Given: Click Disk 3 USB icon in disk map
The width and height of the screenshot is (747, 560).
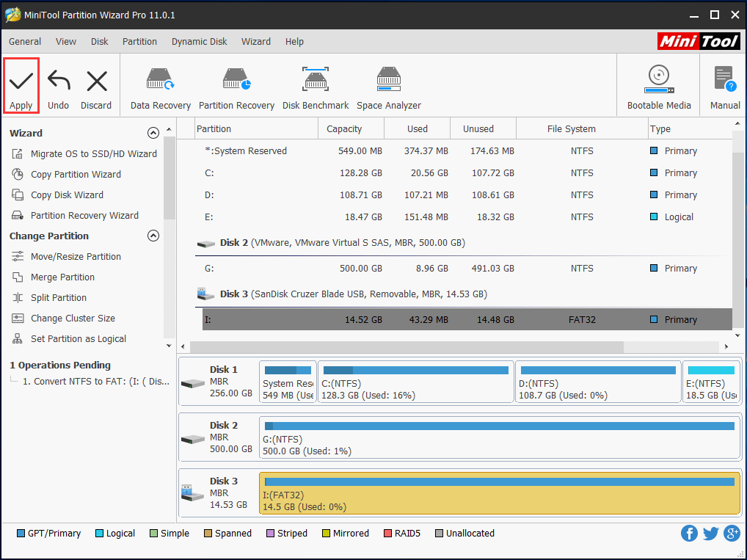Looking at the screenshot, I should point(193,492).
